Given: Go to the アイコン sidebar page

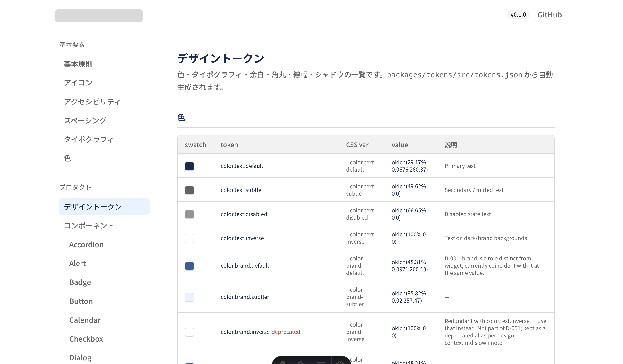Looking at the screenshot, I should (78, 83).
